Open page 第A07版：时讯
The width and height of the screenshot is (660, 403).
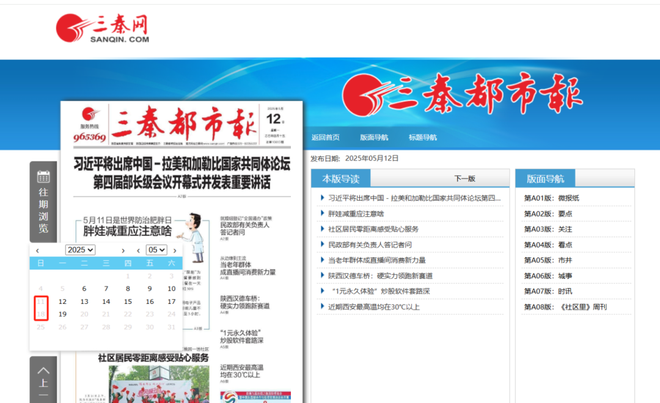(x=548, y=291)
